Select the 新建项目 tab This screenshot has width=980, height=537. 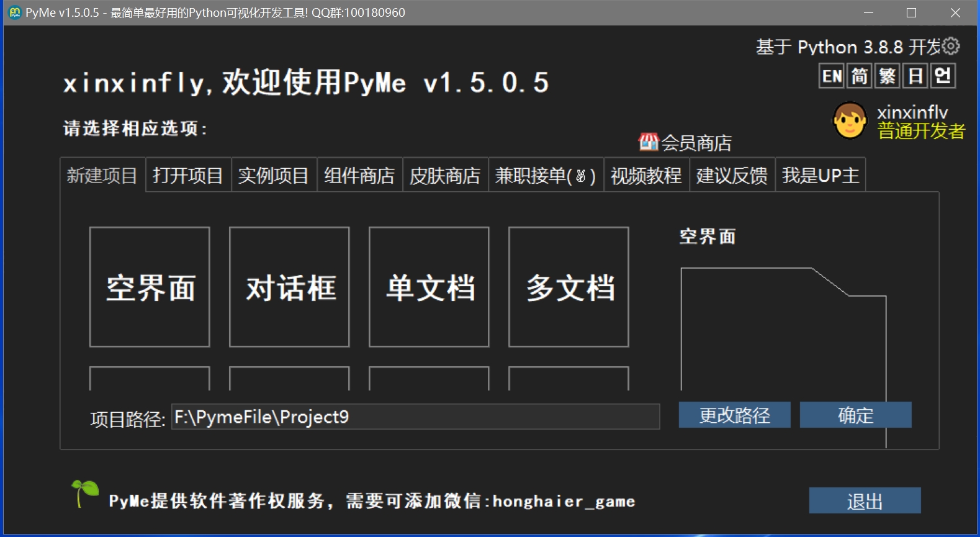pyautogui.click(x=102, y=176)
